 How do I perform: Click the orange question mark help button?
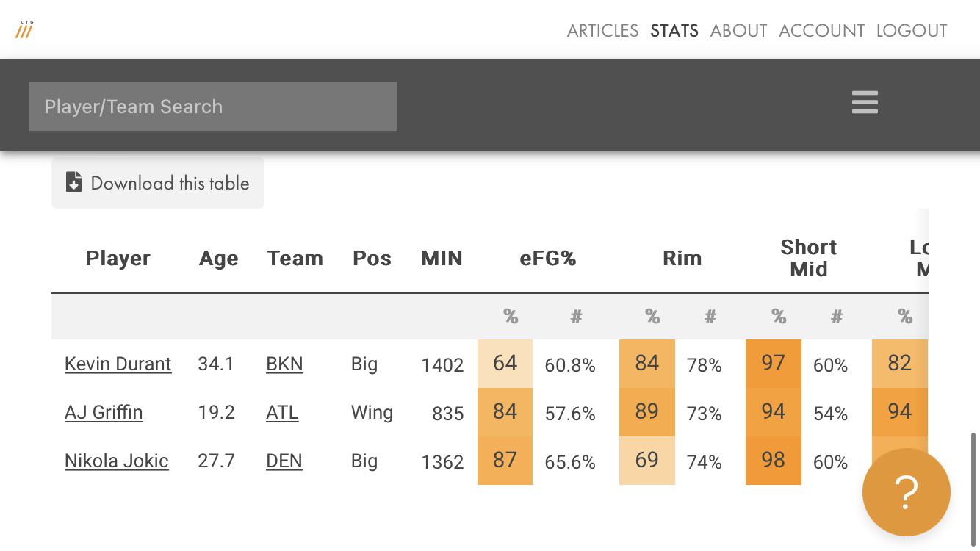click(x=906, y=492)
